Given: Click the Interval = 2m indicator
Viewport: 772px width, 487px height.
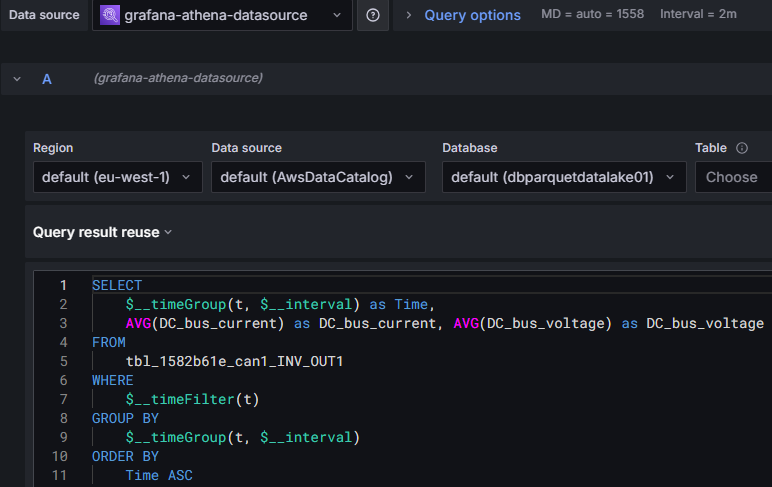Looking at the screenshot, I should (698, 15).
